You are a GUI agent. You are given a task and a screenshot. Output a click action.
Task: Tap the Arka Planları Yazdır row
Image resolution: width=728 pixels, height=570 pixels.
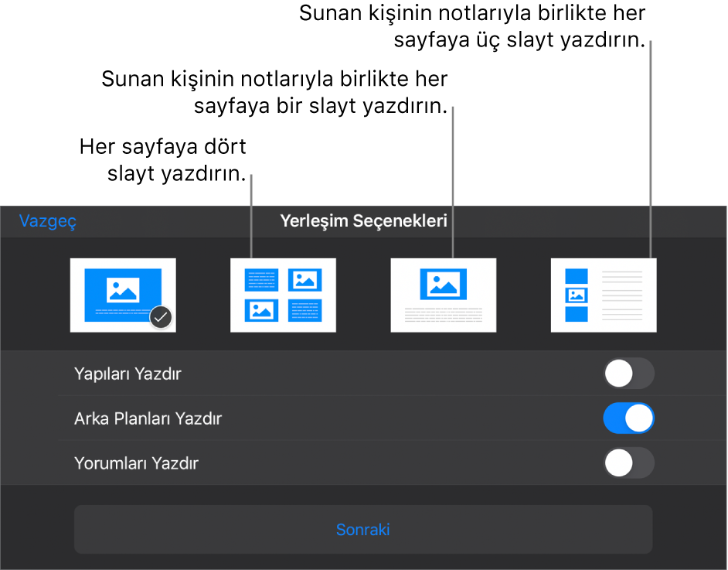[138, 418]
